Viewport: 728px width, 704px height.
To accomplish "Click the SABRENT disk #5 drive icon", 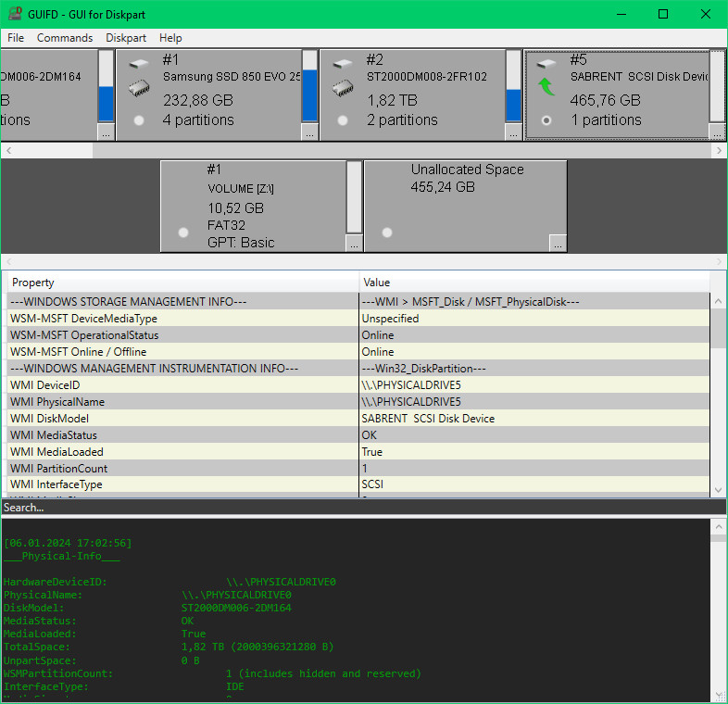I will (546, 64).
